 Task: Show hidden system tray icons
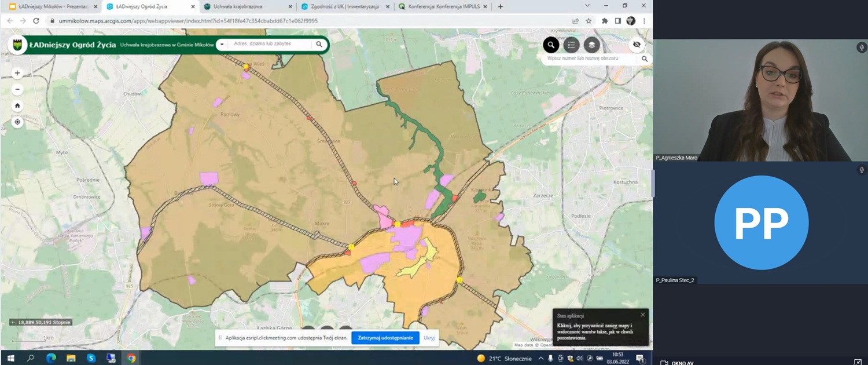(x=540, y=359)
